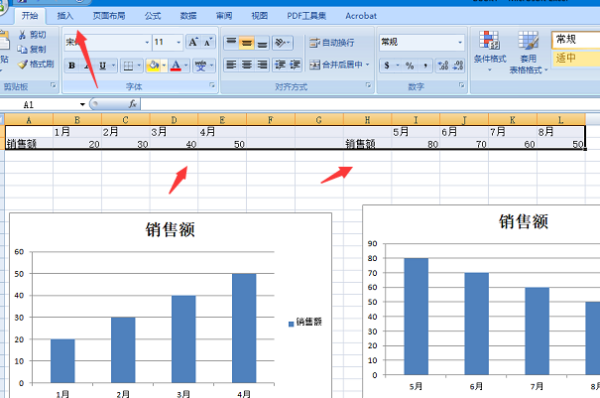Screen dimensions: 600x398
Task: Expand the fill color dropdown arrow
Action: [164, 66]
